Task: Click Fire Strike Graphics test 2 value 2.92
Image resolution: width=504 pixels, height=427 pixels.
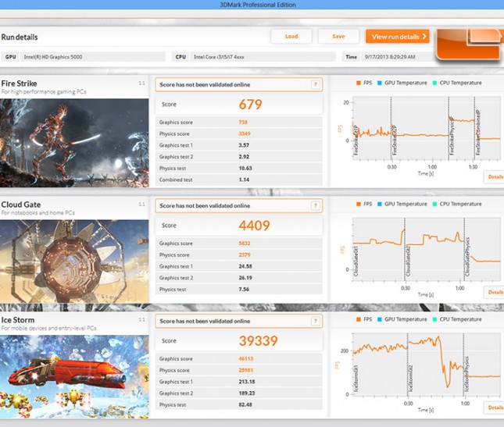Action: (x=244, y=157)
